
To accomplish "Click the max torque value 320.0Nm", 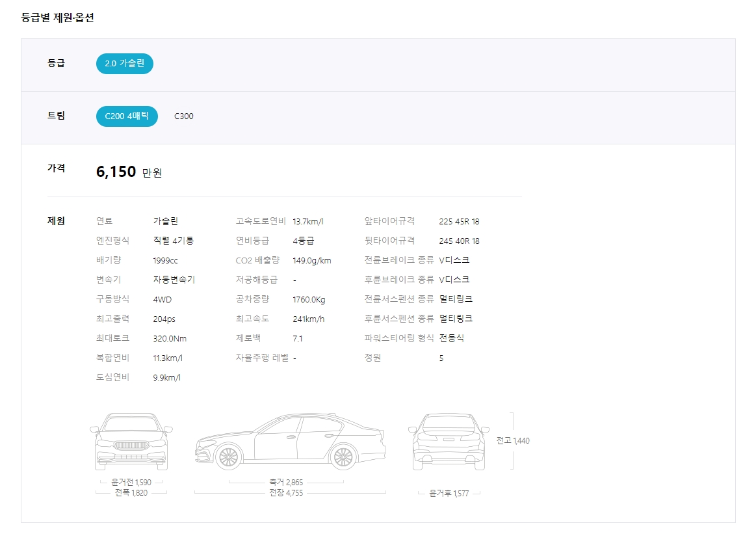I will click(170, 339).
